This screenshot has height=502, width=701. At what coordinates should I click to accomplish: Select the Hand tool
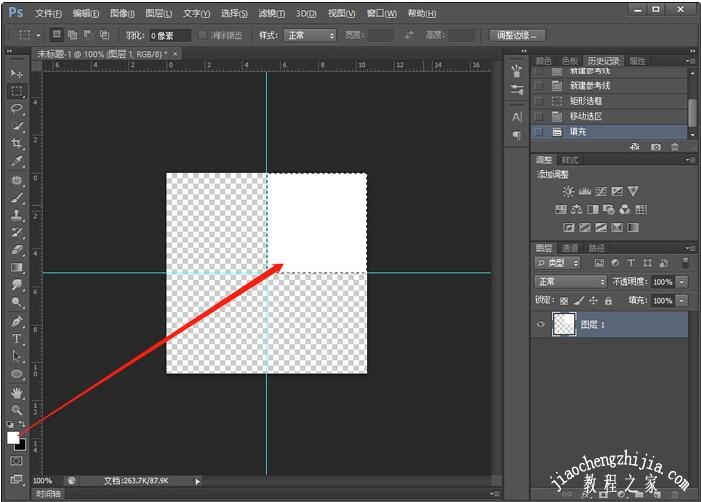[x=17, y=392]
